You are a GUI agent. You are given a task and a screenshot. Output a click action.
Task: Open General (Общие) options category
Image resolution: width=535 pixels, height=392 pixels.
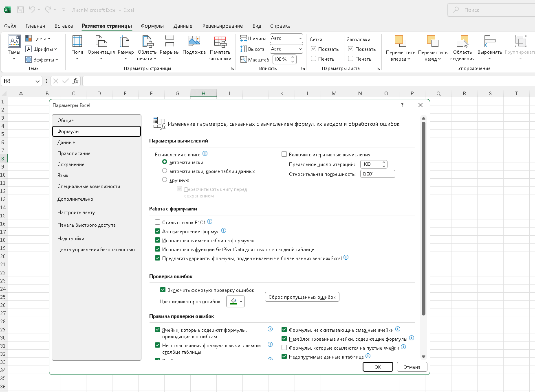[97, 120]
